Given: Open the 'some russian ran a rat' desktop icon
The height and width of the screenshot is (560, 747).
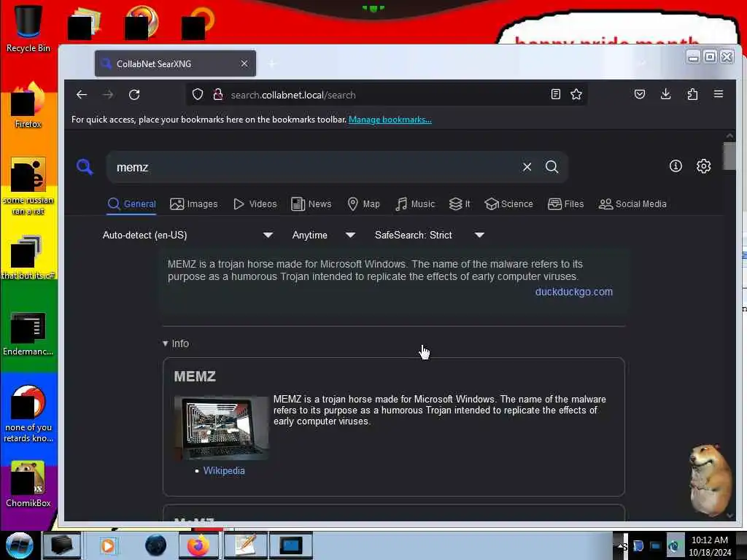Looking at the screenshot, I should tap(28, 186).
